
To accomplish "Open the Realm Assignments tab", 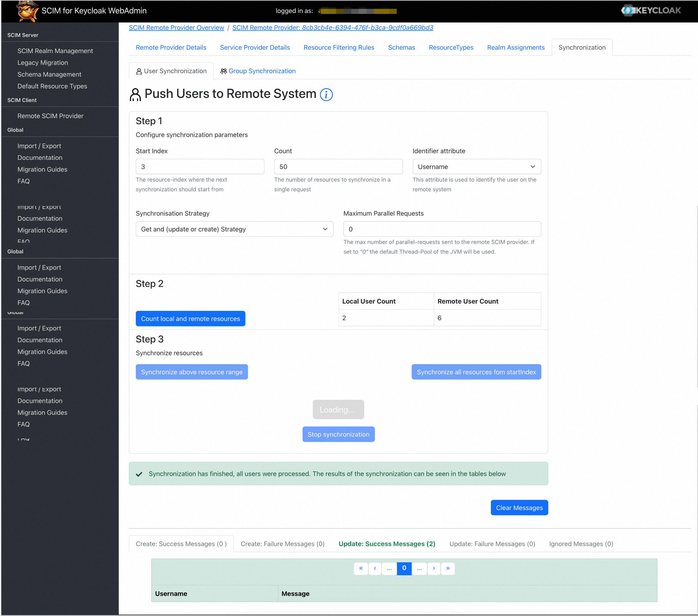I will click(515, 47).
